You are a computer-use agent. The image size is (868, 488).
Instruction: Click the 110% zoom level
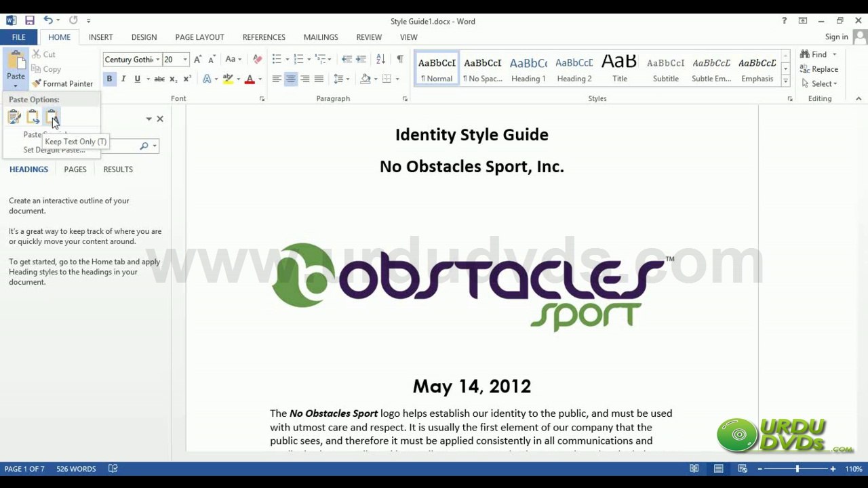(x=854, y=468)
